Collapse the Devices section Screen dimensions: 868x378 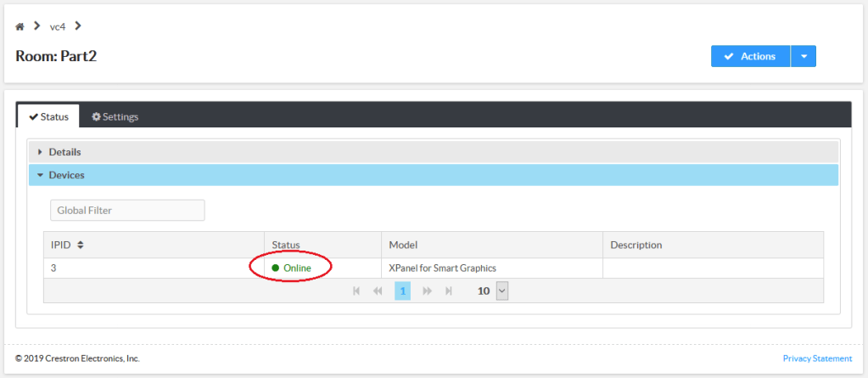click(x=66, y=175)
